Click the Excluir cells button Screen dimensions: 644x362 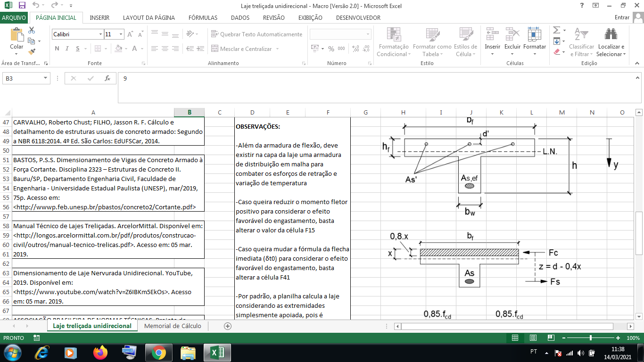tap(512, 41)
